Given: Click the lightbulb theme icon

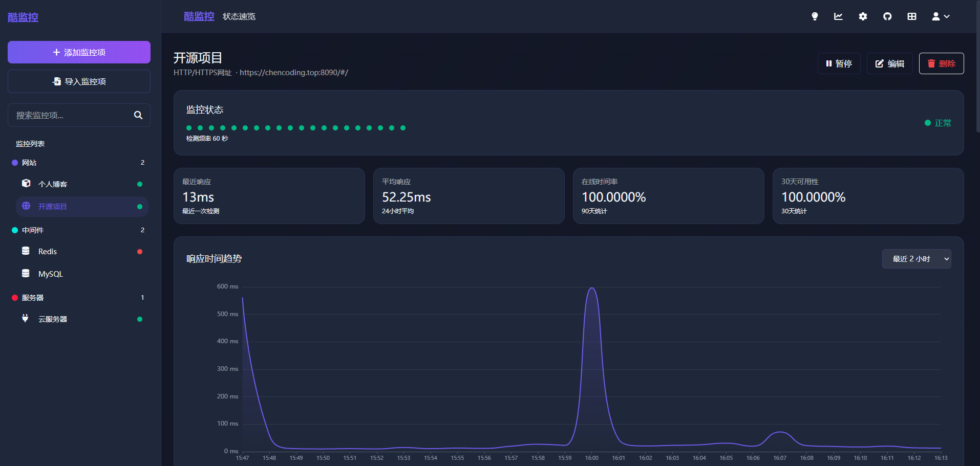Looking at the screenshot, I should click(815, 16).
